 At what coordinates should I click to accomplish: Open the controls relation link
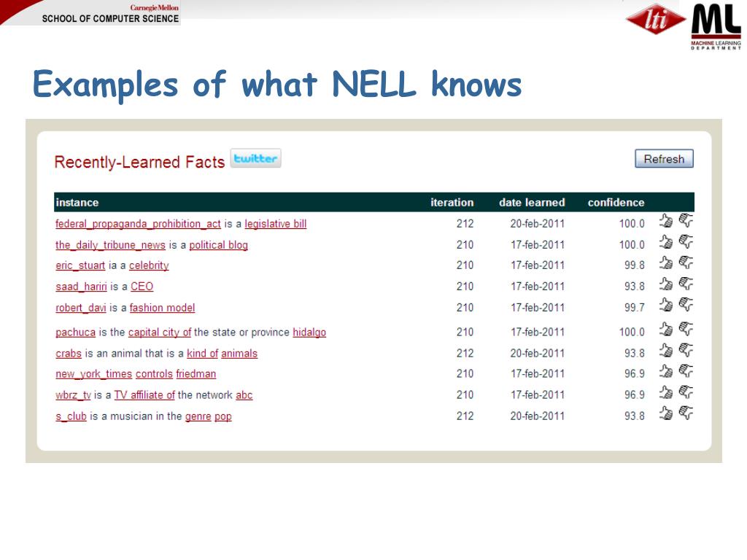click(x=154, y=374)
